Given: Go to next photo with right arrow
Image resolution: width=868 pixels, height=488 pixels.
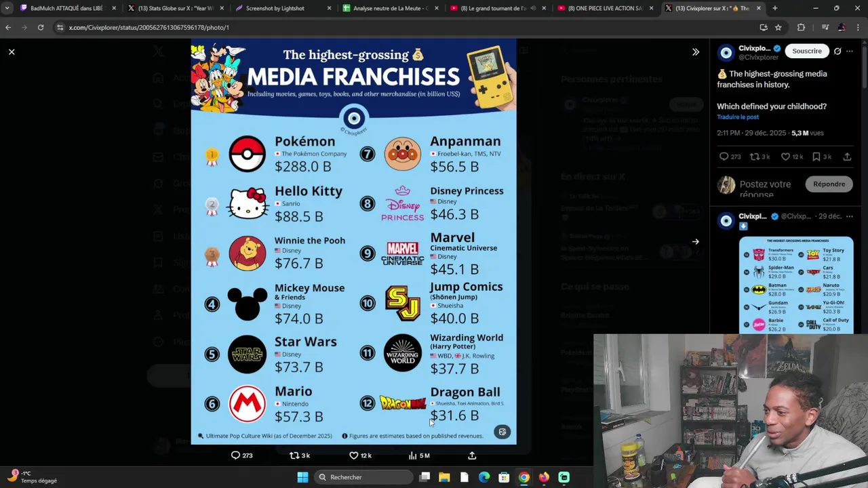Looking at the screenshot, I should tap(695, 241).
